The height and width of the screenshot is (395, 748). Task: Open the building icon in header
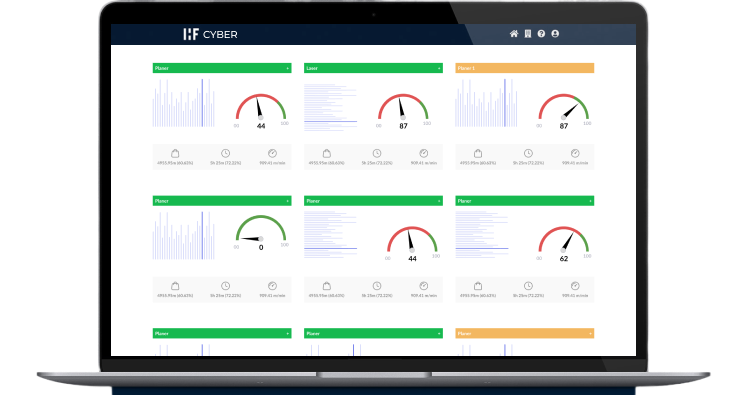click(x=528, y=34)
